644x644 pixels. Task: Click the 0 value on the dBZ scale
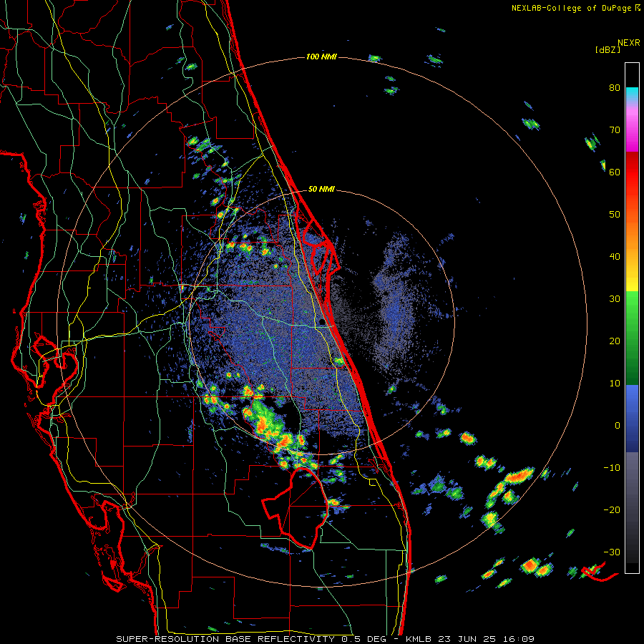[x=618, y=426]
